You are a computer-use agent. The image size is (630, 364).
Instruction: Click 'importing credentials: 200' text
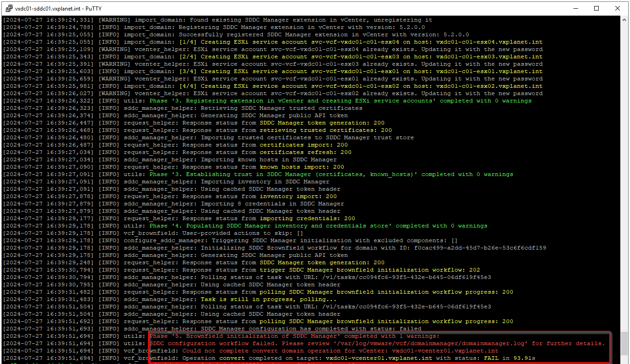click(x=307, y=218)
